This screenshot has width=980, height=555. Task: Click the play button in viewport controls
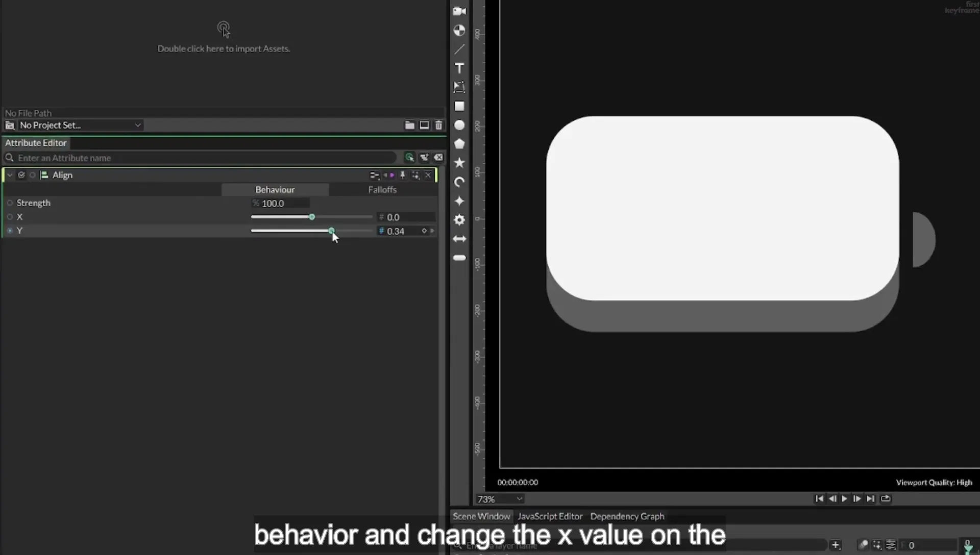click(x=844, y=498)
